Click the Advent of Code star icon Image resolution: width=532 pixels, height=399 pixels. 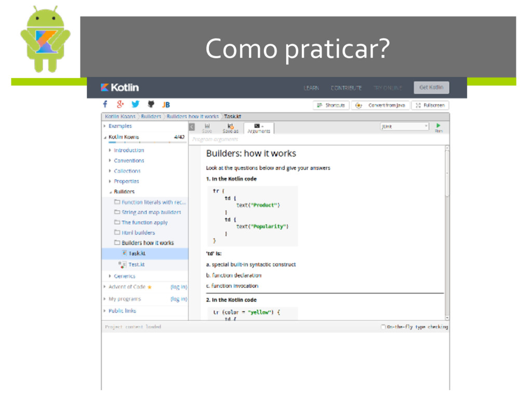coord(149,287)
